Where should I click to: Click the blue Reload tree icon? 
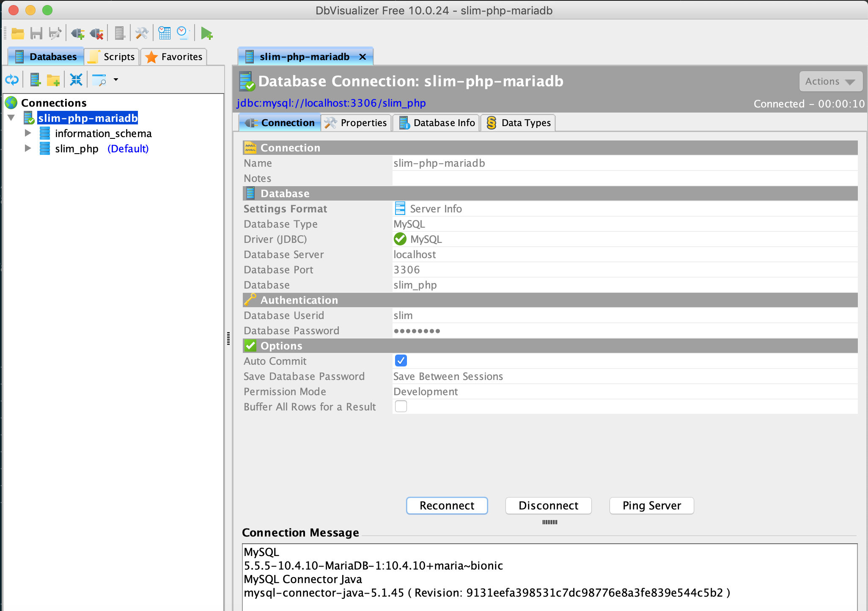[12, 80]
